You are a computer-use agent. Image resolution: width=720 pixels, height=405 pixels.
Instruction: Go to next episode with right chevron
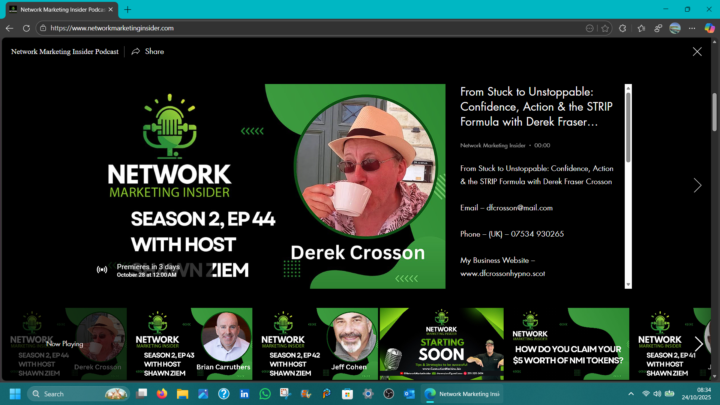(698, 185)
